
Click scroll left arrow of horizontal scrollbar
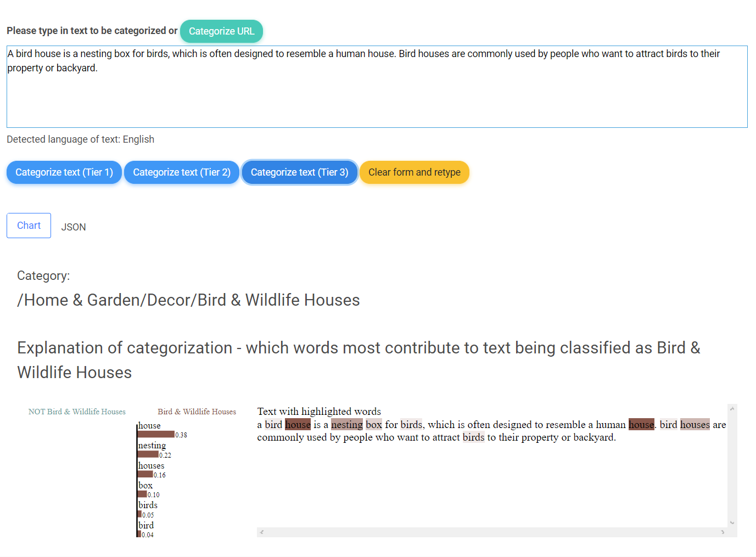point(262,532)
